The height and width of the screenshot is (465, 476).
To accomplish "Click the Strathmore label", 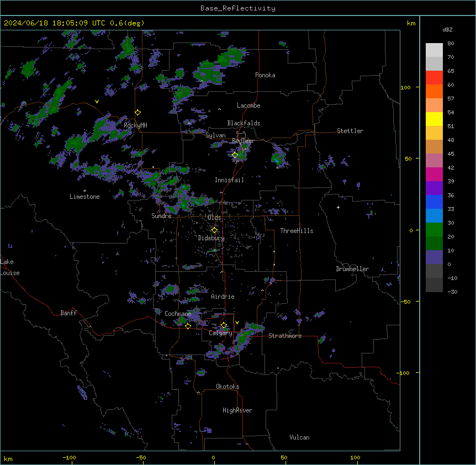I will tap(285, 336).
